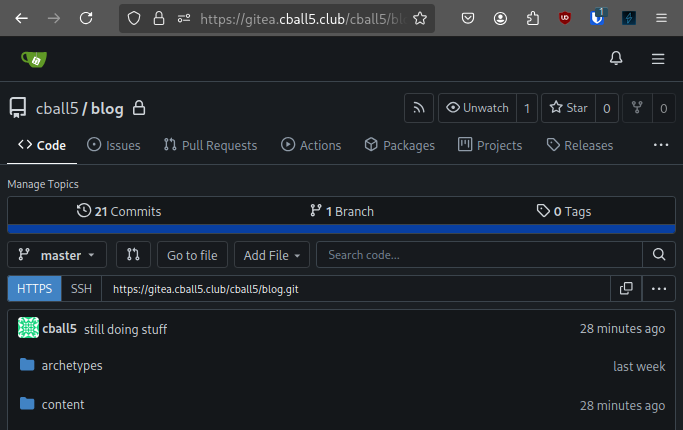Screen dimensions: 683x430
Task: Toggle Unwatch on the repository
Action: click(x=477, y=108)
